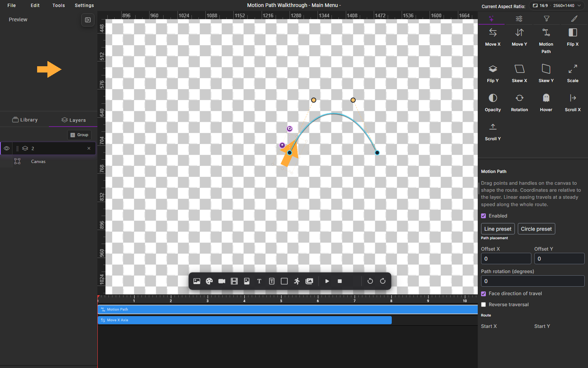Enable Reverse traversal
Screen dimensions: 588x368
tap(484, 305)
